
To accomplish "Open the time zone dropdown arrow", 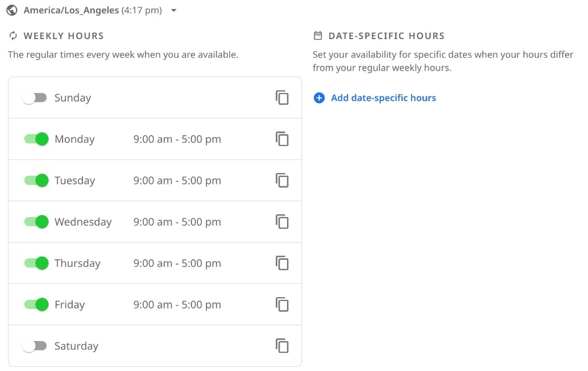I will tap(174, 10).
